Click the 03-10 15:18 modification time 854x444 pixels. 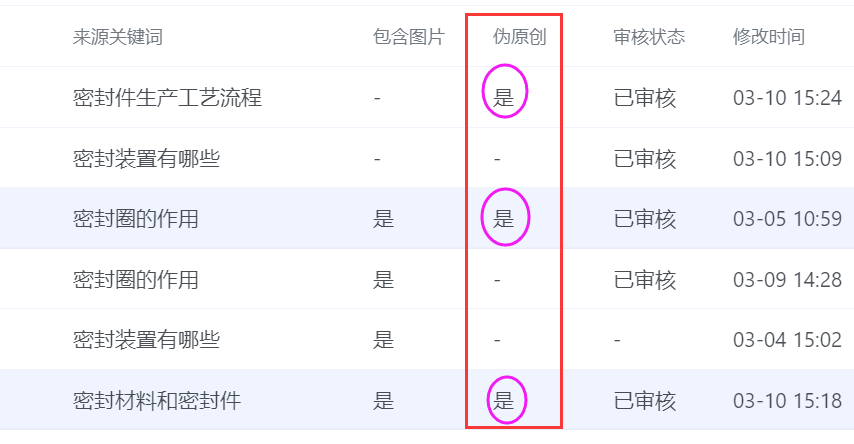pos(787,402)
